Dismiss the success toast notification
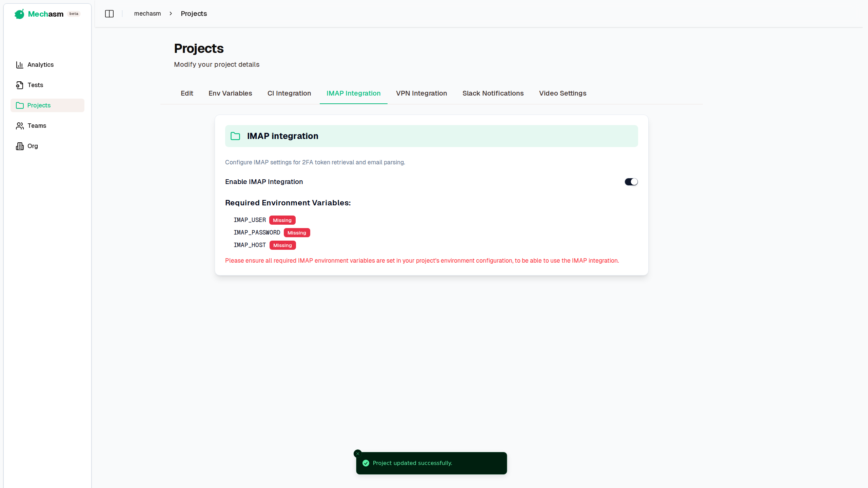 pos(358,454)
